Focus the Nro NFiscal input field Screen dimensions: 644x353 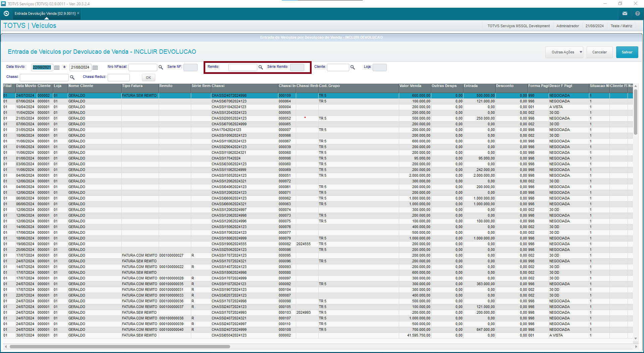click(143, 68)
